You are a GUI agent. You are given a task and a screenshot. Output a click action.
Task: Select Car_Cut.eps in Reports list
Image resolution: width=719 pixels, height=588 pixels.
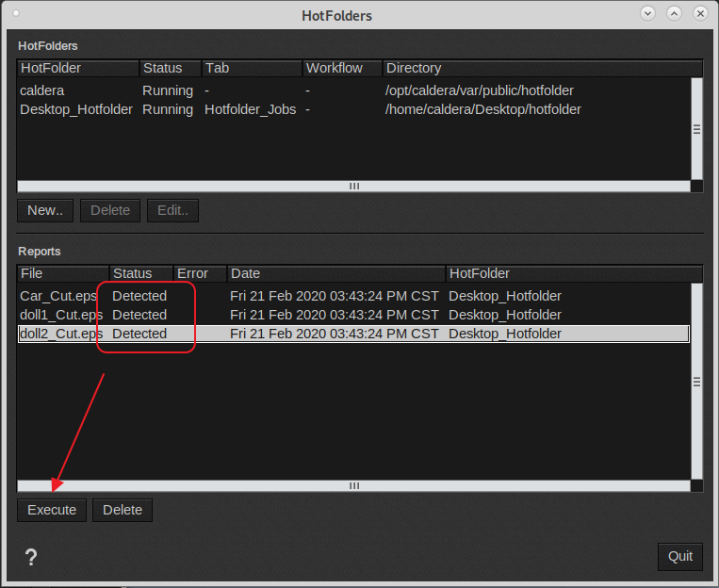[59, 296]
